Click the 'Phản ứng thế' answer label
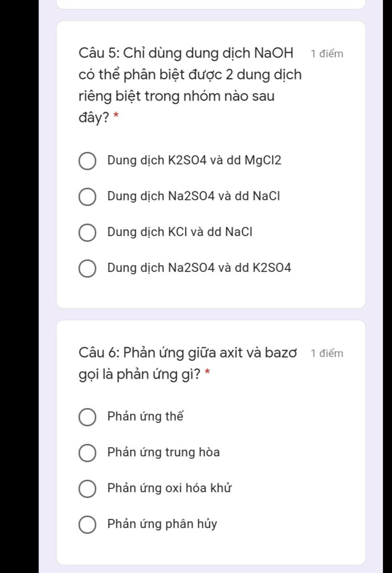This screenshot has width=392, height=573. [x=145, y=416]
